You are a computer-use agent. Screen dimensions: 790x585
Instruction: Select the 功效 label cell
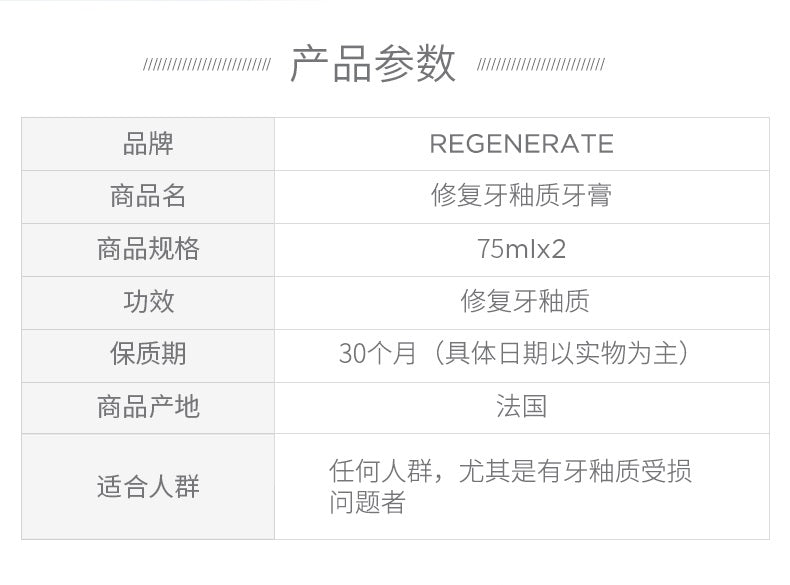click(148, 302)
